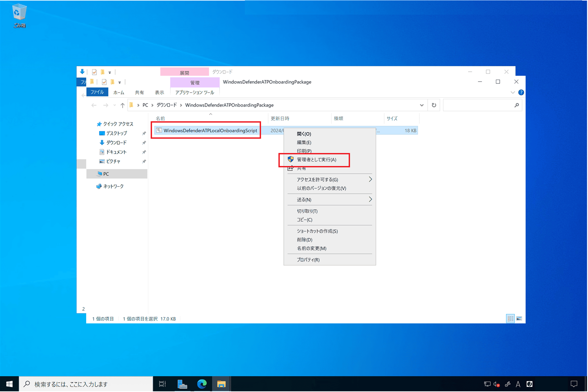Click the WindowsDefenderATPLocalOnboardingScript file icon
Screen dimensions: 588x392
[159, 131]
